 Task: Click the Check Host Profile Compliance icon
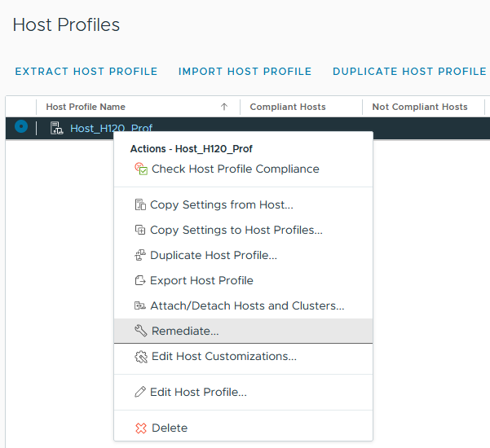141,169
